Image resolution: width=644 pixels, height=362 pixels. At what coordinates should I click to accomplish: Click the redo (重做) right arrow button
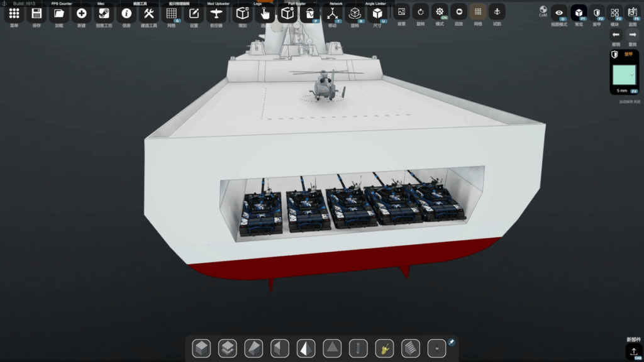coord(633,35)
